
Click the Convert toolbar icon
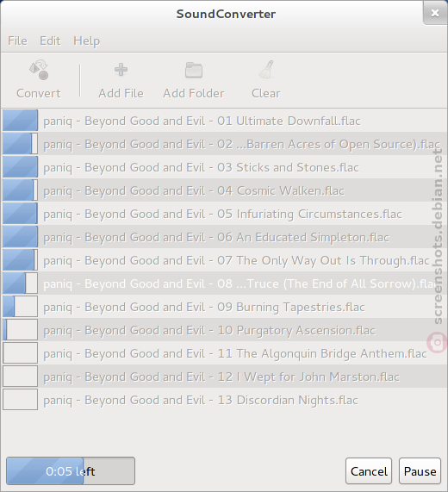39,70
